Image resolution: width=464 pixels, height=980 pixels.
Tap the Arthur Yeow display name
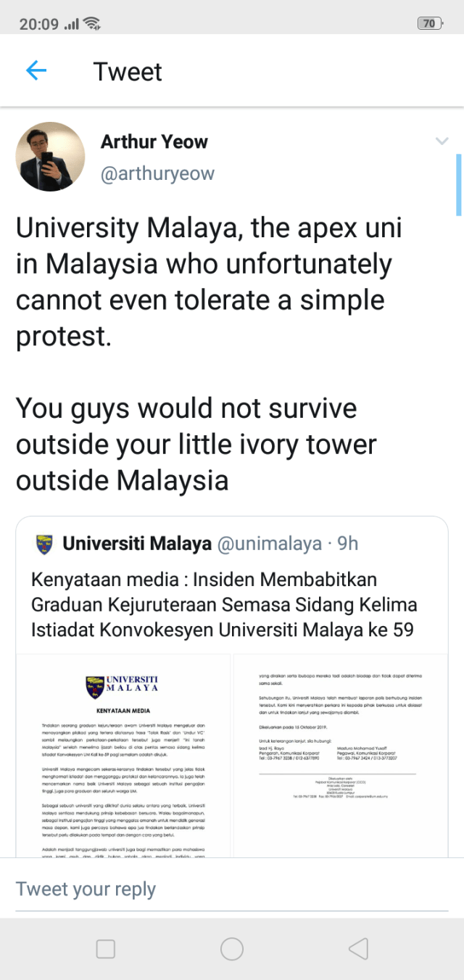(154, 141)
